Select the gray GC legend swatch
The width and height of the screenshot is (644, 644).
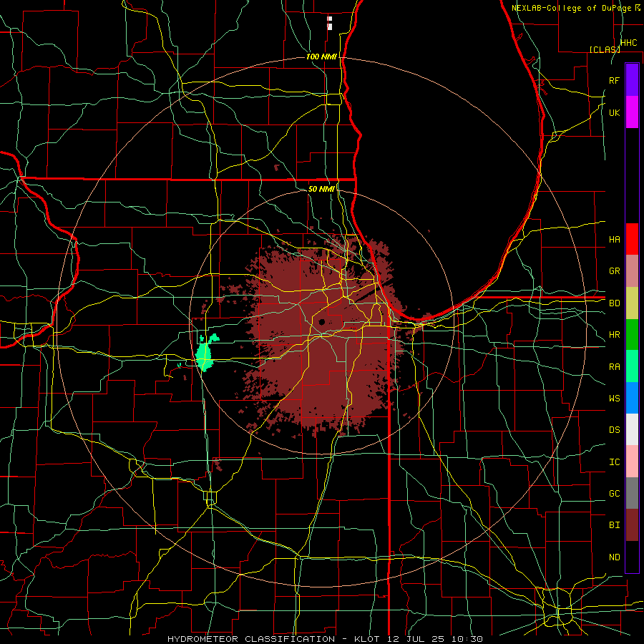coord(632,493)
